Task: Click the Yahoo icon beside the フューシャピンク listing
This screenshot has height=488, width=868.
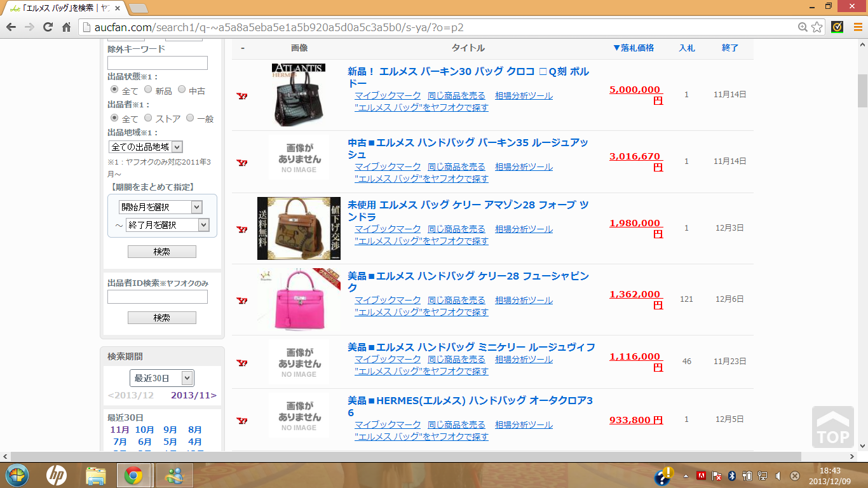Action: tap(241, 301)
